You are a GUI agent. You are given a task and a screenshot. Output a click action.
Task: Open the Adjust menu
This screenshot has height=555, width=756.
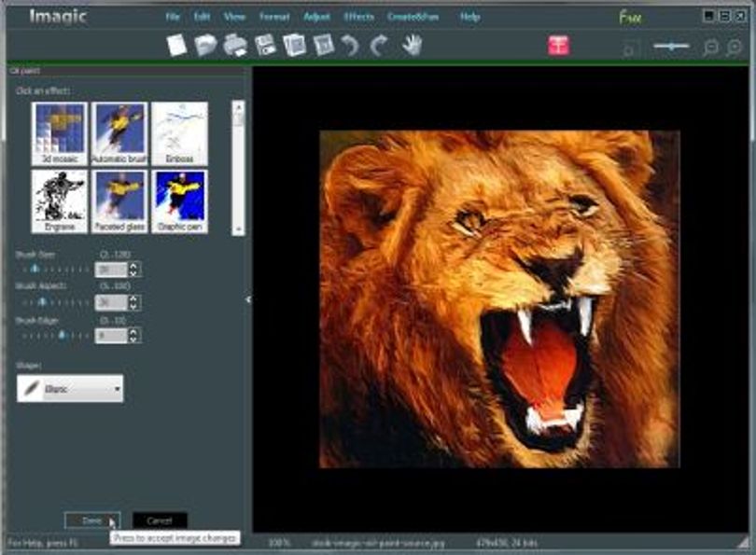[316, 17]
